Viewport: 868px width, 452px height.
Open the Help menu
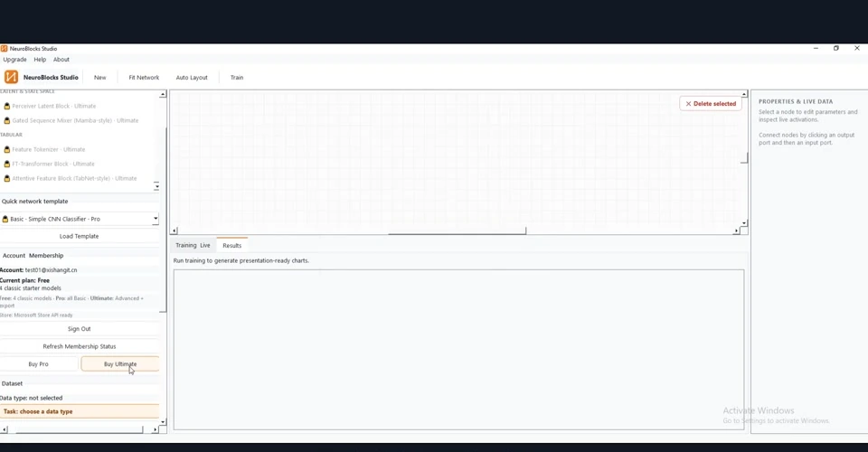click(40, 59)
